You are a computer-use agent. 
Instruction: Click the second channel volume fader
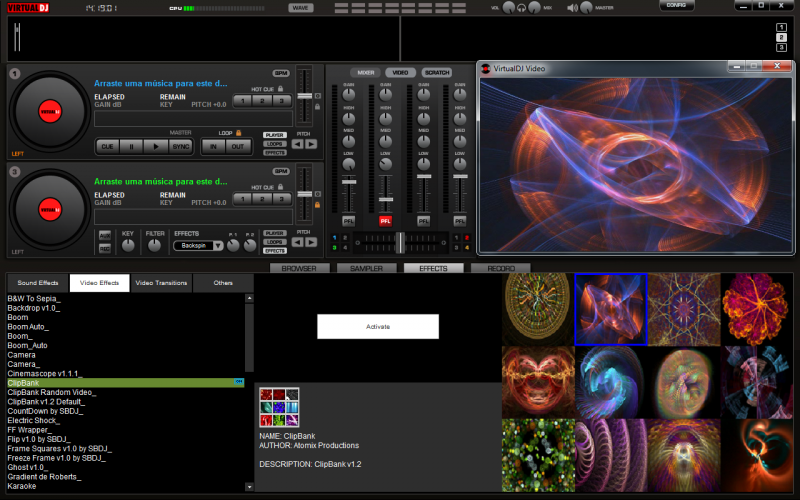[x=386, y=199]
